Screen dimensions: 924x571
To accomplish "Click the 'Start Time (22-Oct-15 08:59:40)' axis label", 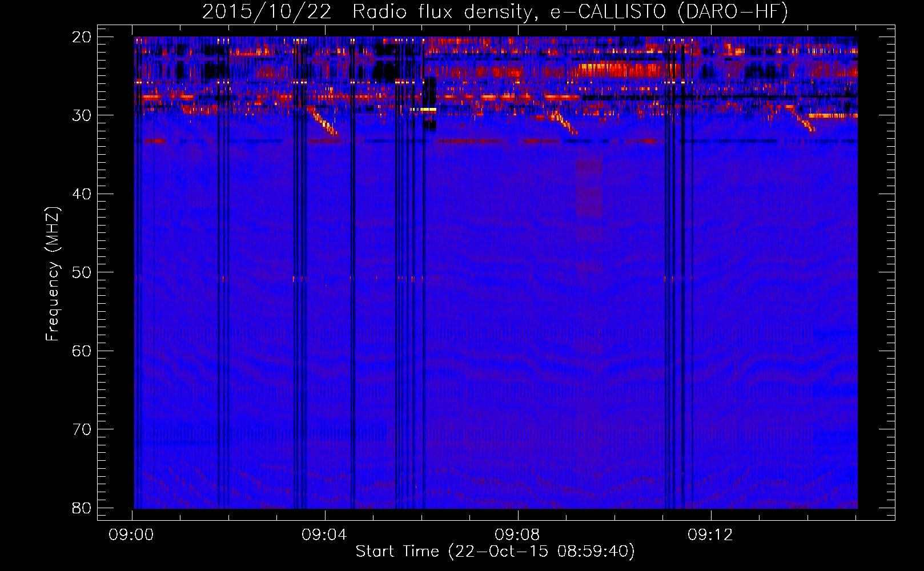I will (495, 552).
